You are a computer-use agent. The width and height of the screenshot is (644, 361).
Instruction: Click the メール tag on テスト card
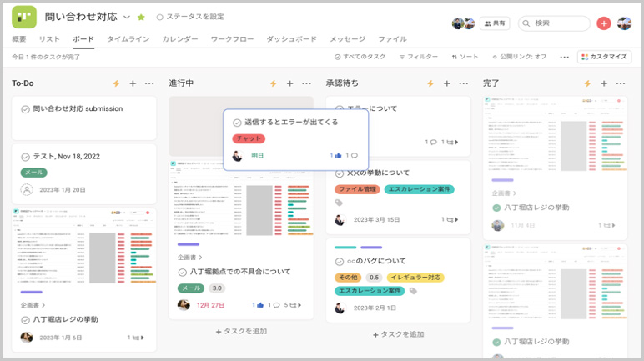click(x=34, y=173)
